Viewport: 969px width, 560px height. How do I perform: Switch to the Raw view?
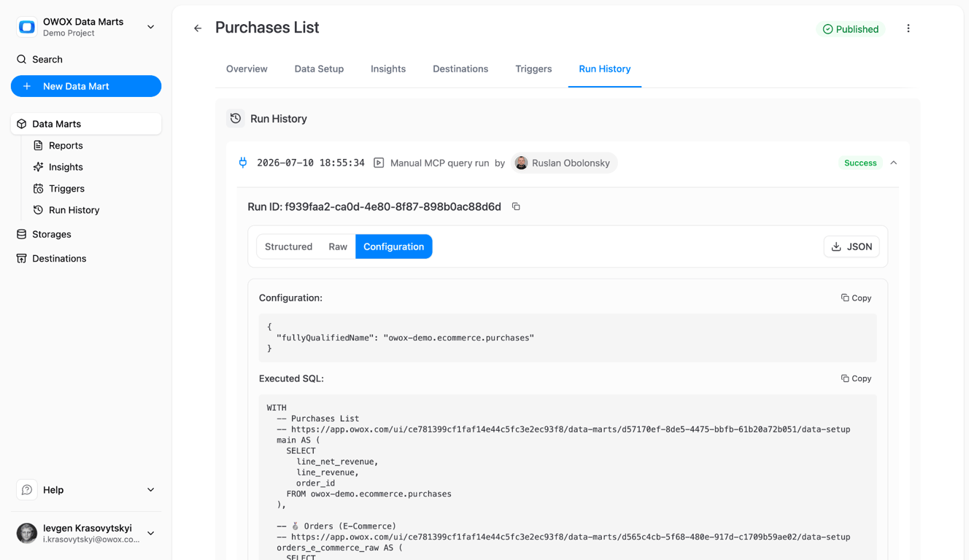click(338, 246)
